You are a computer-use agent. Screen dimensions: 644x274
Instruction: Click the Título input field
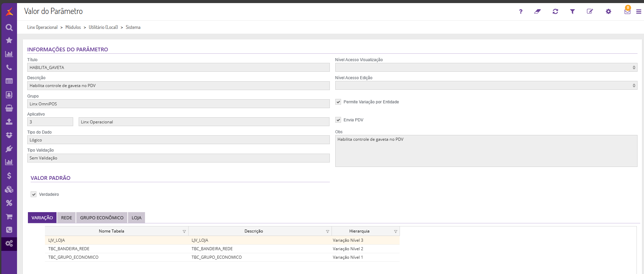coord(178,68)
